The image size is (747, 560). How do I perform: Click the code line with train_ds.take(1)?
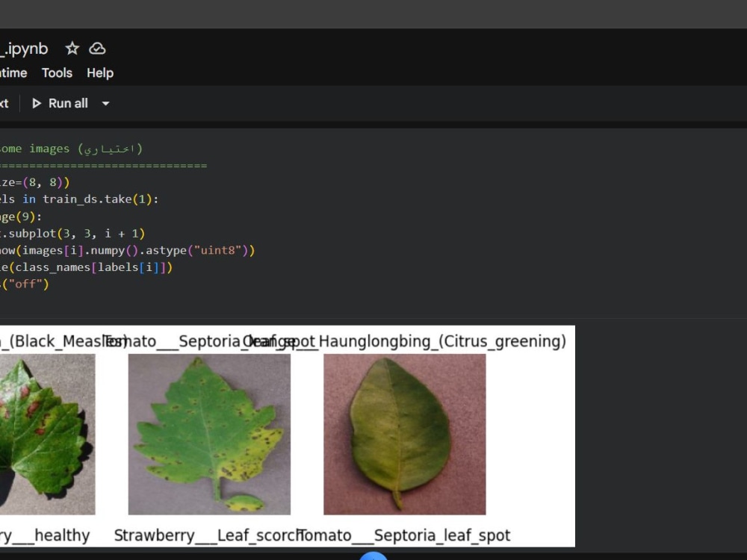(79, 199)
